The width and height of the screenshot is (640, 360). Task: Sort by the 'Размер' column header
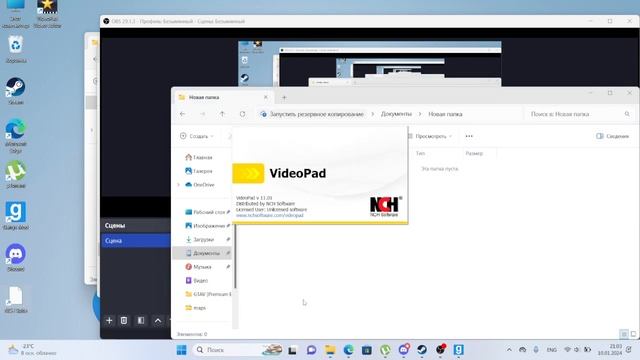click(x=474, y=153)
